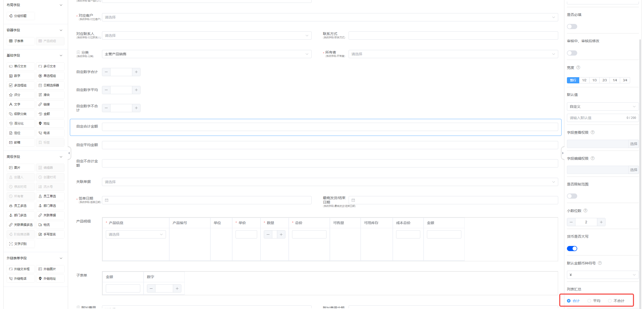The image size is (644, 309).
Task: Increase 自定数字合计 with plus button
Action: click(x=136, y=72)
